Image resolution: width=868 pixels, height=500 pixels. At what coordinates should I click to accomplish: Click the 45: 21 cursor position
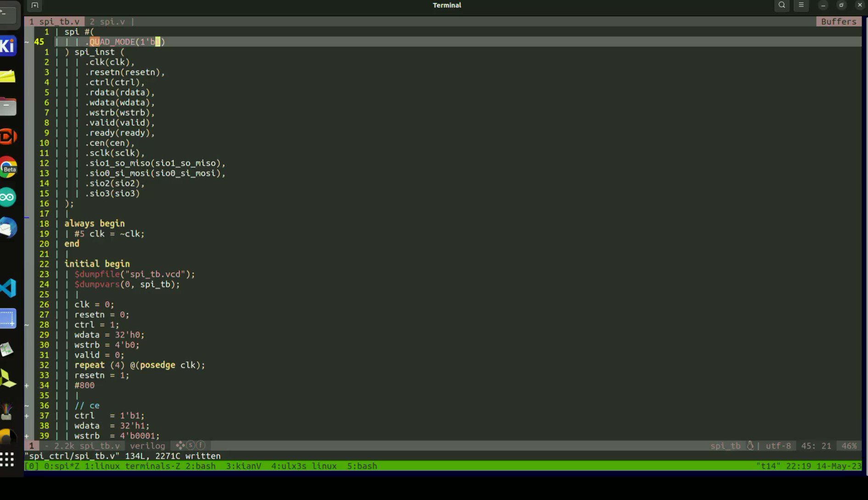point(816,446)
